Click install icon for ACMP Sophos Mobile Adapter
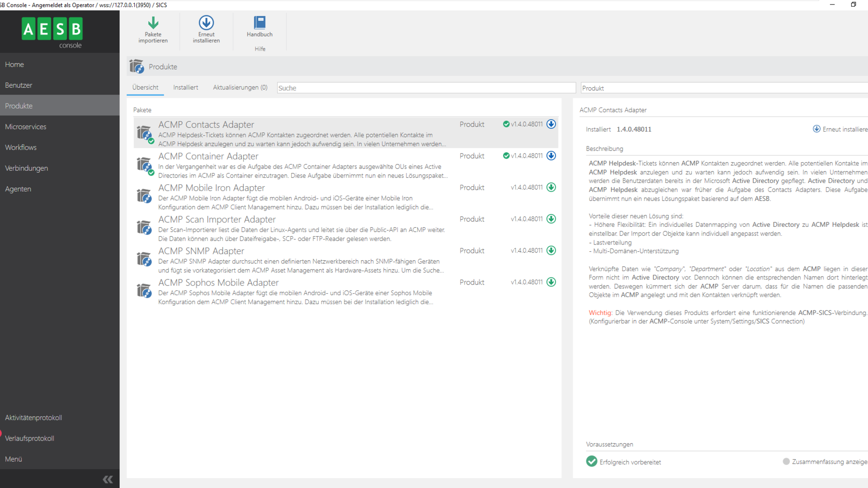 coord(551,282)
